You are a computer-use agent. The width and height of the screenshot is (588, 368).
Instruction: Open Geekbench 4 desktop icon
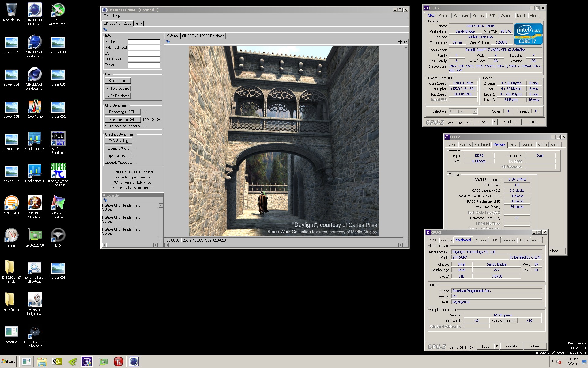click(x=35, y=174)
